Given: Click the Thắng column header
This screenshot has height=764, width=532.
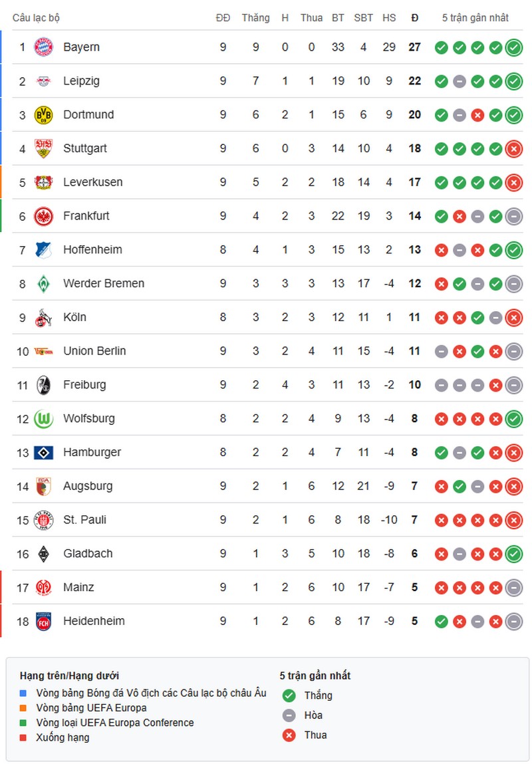Looking at the screenshot, I should [256, 18].
